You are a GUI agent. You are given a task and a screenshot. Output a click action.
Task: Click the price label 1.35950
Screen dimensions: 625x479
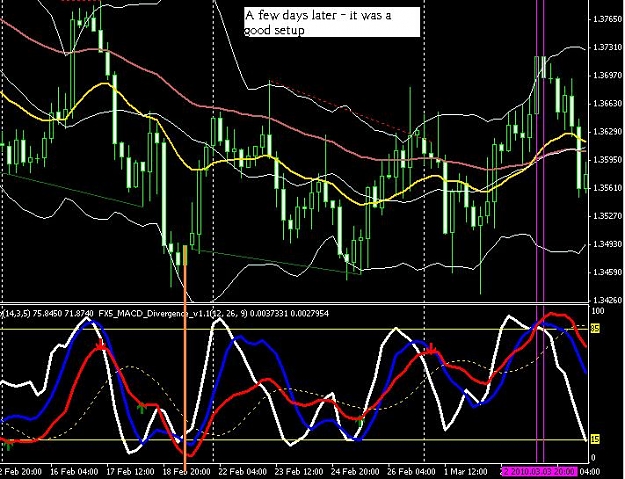coord(607,160)
